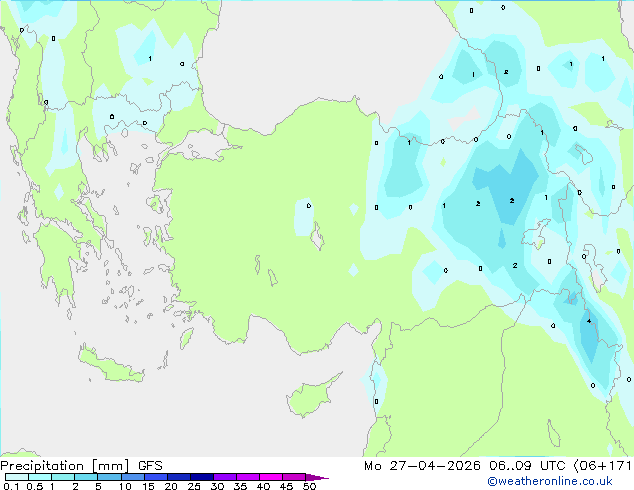
Task: Select the 2–5 mm legend color box
Action: coord(86,477)
